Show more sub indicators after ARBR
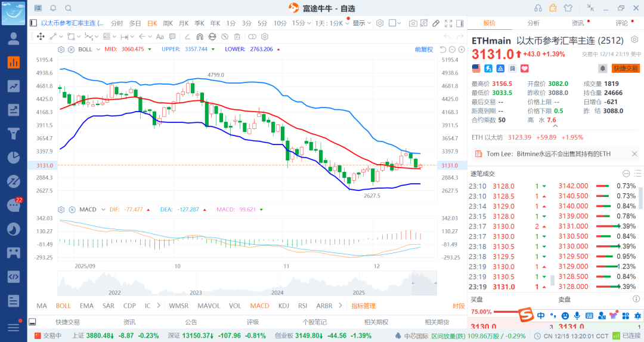Screen dimensions: 644x342 click(x=340, y=306)
